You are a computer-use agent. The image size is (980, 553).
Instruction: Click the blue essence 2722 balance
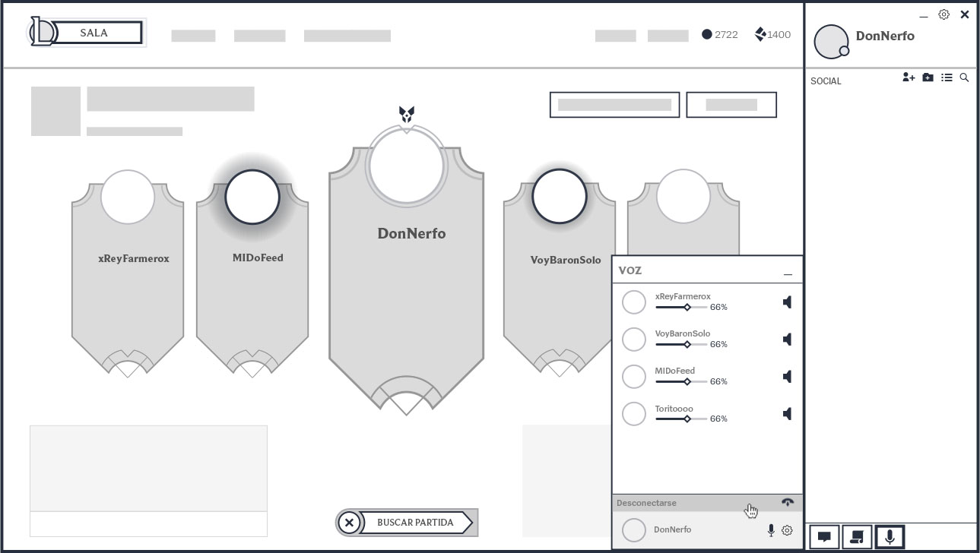[x=720, y=34]
